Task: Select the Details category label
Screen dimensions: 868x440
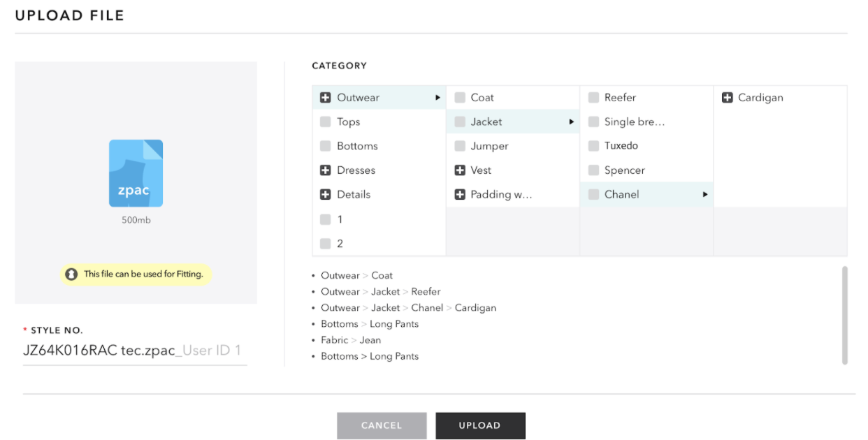Action: tap(354, 195)
